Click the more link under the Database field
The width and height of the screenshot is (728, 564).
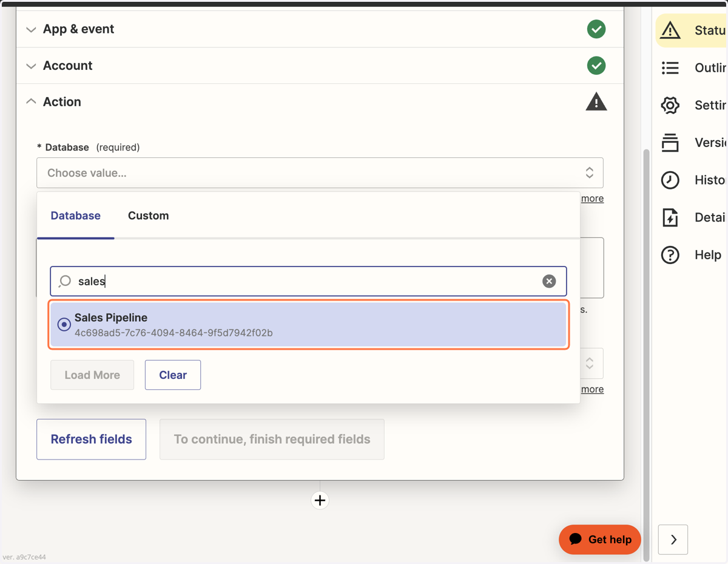(592, 199)
